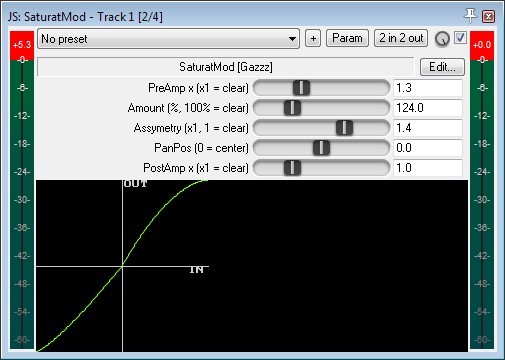505x360 pixels.
Task: Toggle the FX bypass checkbox
Action: point(461,38)
